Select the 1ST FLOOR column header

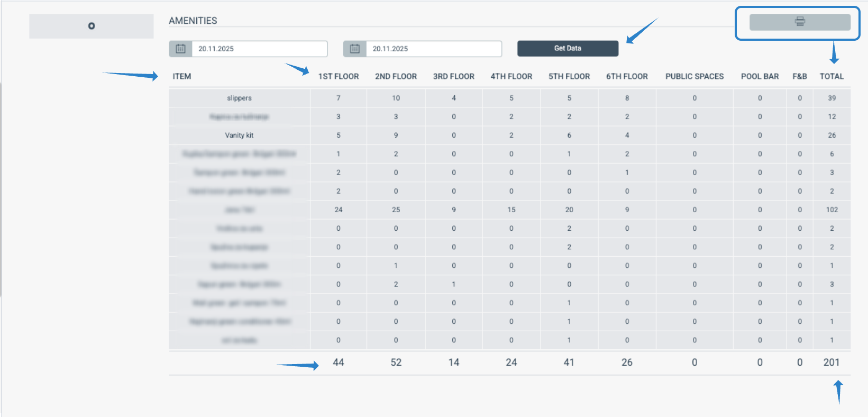339,76
